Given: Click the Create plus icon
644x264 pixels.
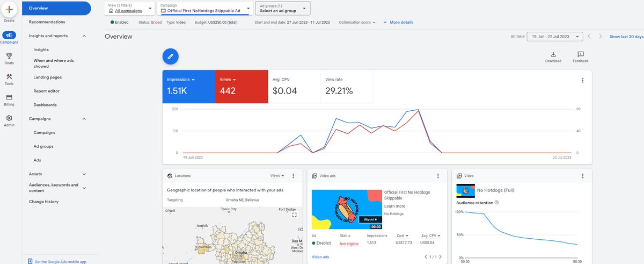Looking at the screenshot, I should tap(9, 10).
